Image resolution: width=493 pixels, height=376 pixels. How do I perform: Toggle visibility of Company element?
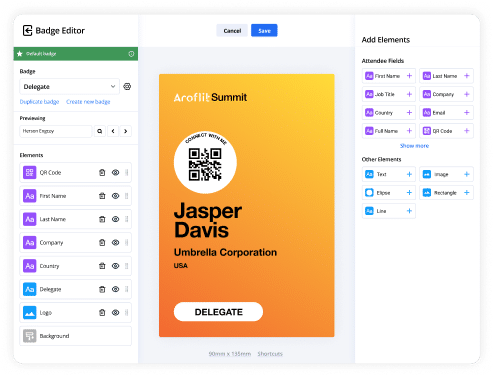coord(115,242)
